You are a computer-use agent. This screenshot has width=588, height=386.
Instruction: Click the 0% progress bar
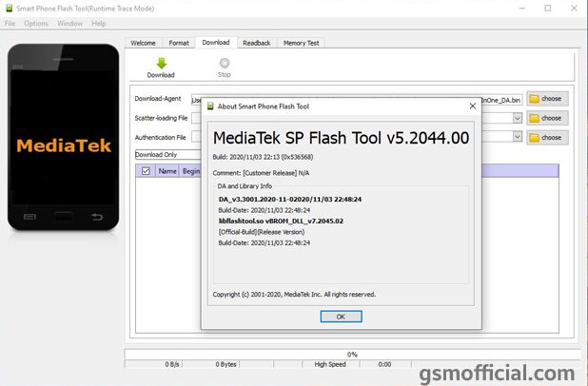click(x=352, y=354)
